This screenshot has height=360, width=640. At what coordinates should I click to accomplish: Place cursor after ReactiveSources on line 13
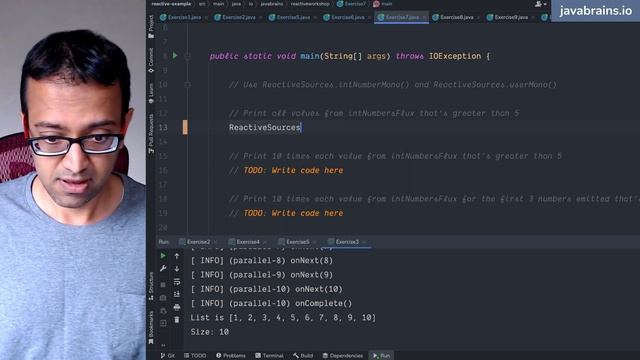[x=301, y=128]
